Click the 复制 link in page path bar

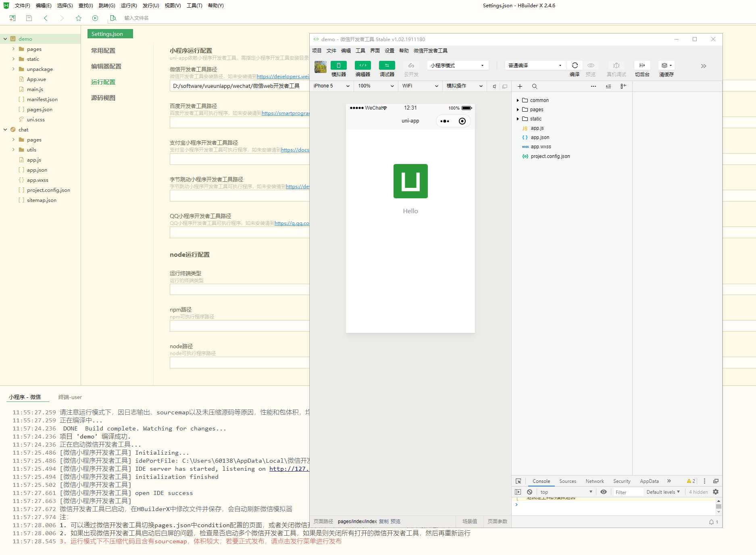(384, 522)
